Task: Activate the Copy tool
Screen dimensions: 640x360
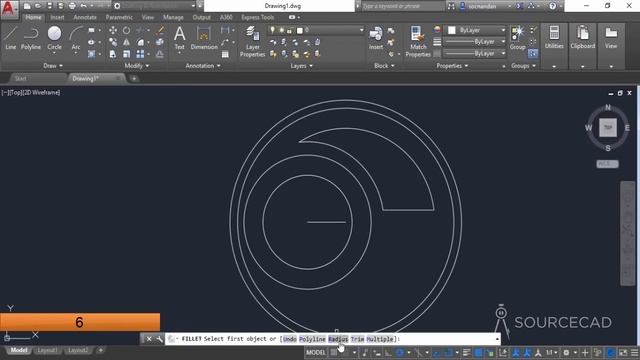Action: [x=113, y=42]
